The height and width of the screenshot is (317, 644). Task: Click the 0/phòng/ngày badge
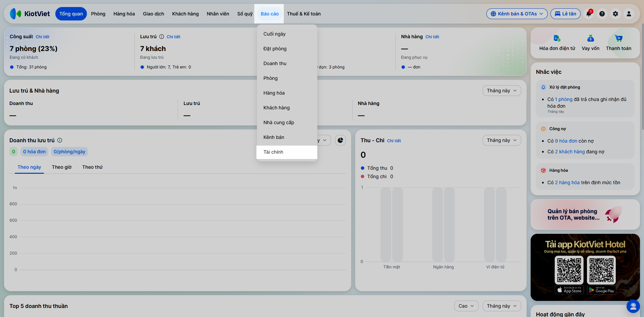(69, 152)
